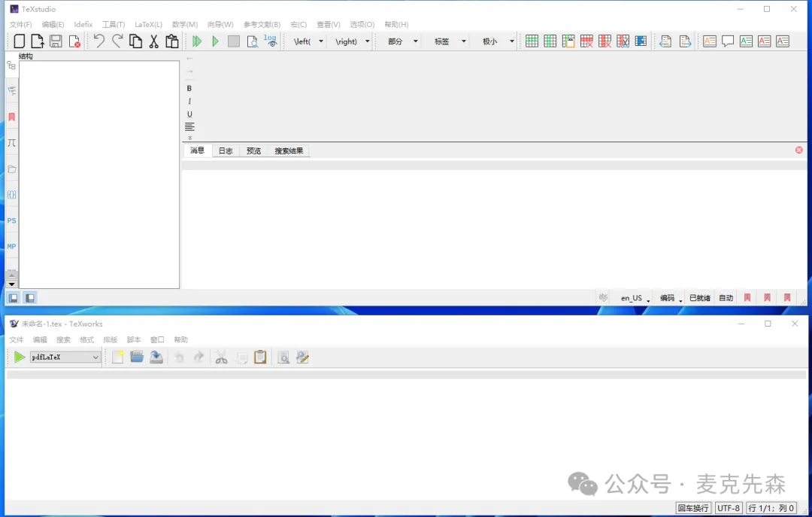Build and view with double green arrow
Image resolution: width=812 pixels, height=517 pixels.
tap(197, 41)
